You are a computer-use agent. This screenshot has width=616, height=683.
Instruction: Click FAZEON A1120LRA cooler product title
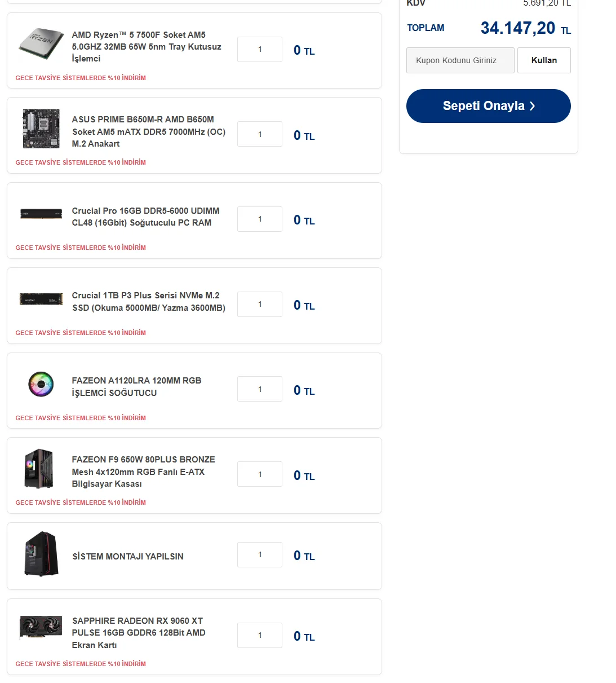[136, 387]
